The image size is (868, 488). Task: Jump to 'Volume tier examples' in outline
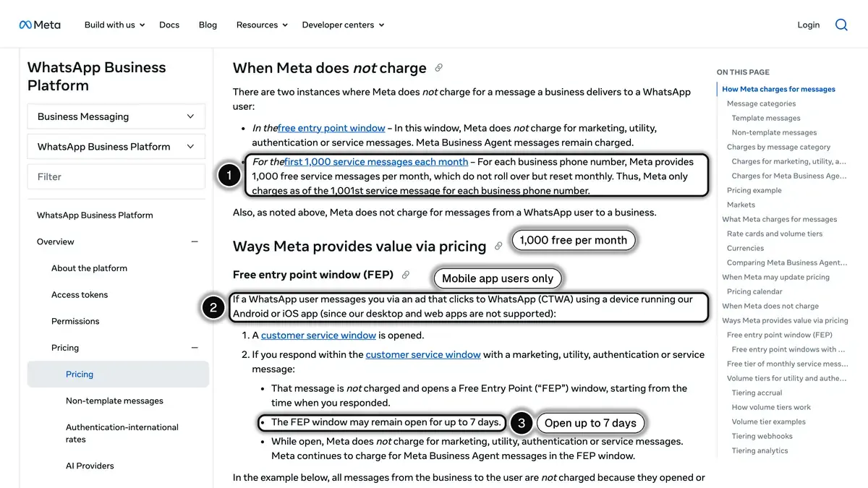(768, 421)
